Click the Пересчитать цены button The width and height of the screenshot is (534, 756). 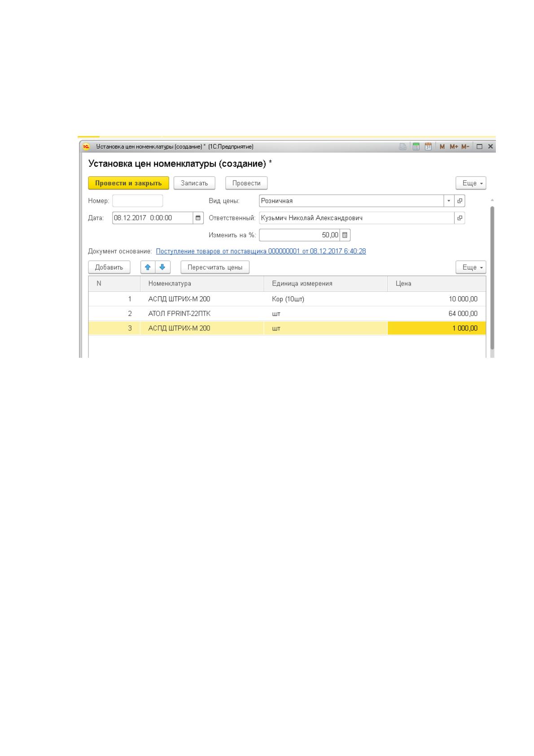(215, 267)
